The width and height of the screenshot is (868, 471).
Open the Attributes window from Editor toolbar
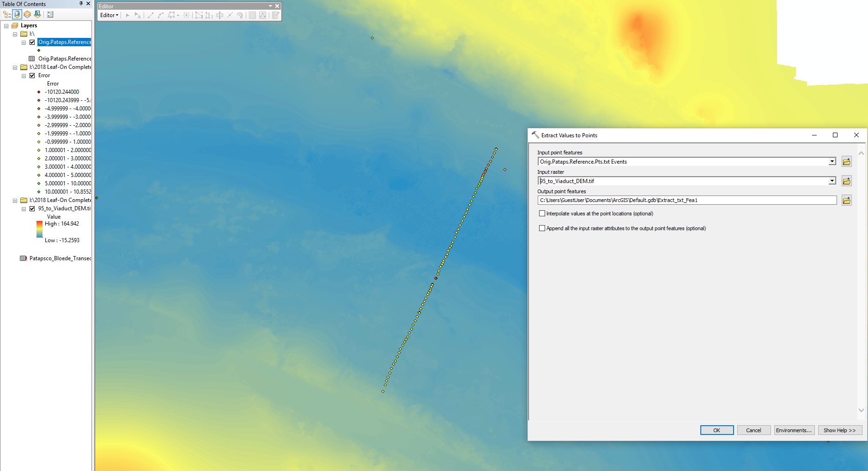tap(252, 15)
